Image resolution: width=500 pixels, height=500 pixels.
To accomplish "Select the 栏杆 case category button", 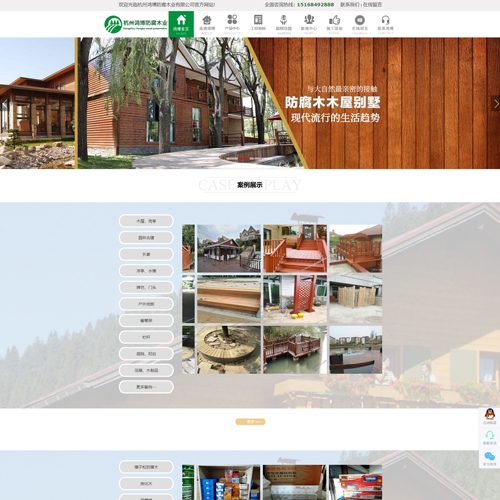I will (x=146, y=337).
